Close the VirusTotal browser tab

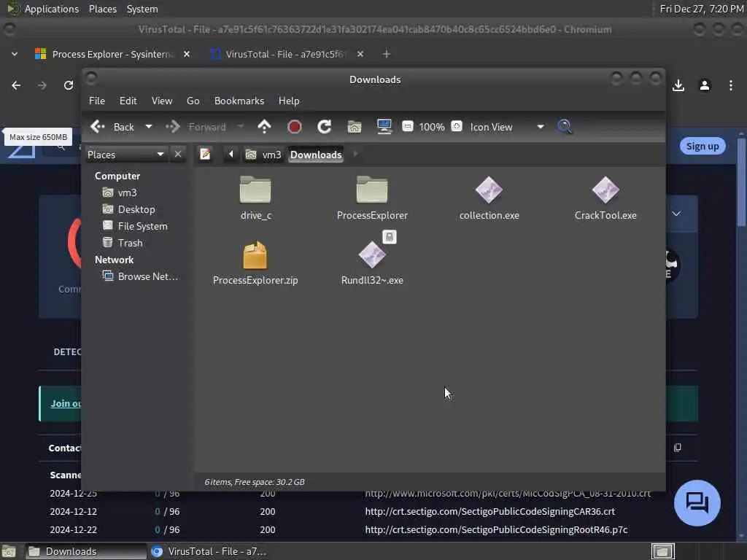[360, 54]
